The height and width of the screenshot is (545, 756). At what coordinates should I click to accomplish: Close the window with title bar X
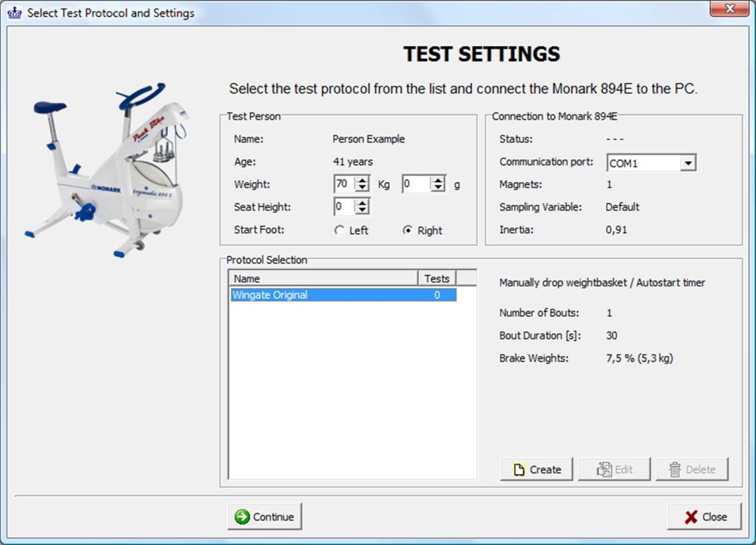tap(729, 9)
